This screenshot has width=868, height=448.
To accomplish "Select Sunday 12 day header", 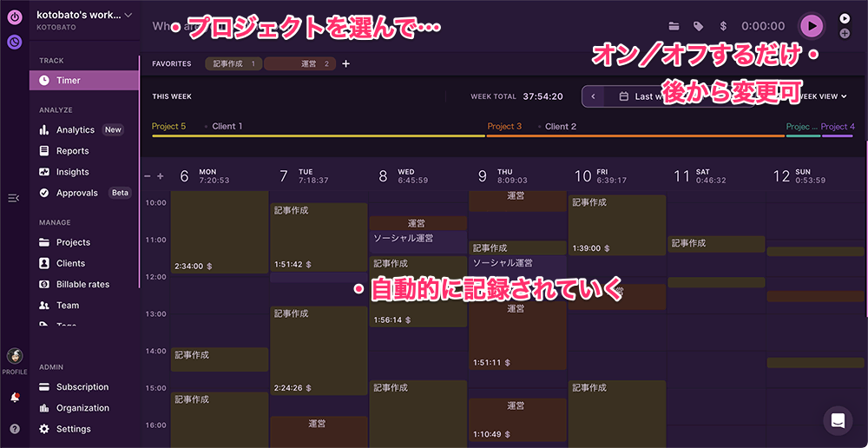I will [800, 176].
